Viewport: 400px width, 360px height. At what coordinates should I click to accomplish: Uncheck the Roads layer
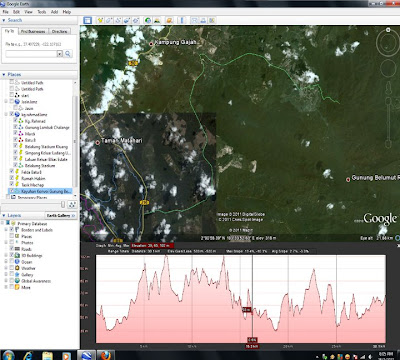pos(12,249)
